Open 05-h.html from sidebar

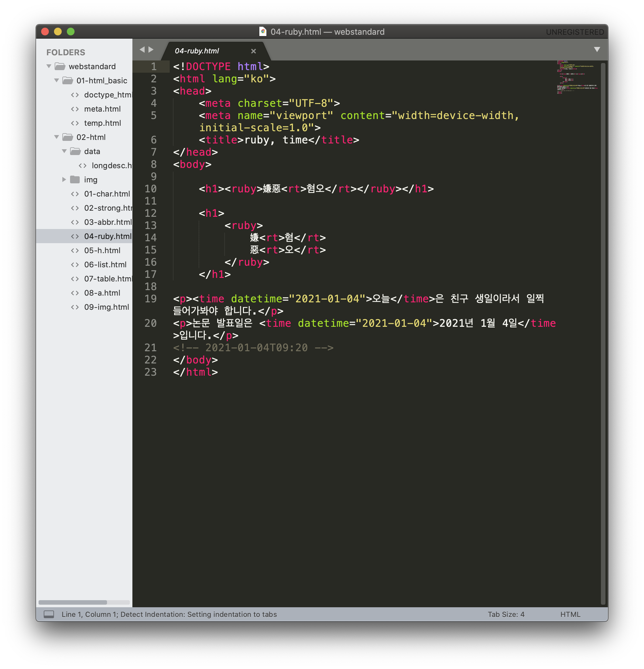102,251
